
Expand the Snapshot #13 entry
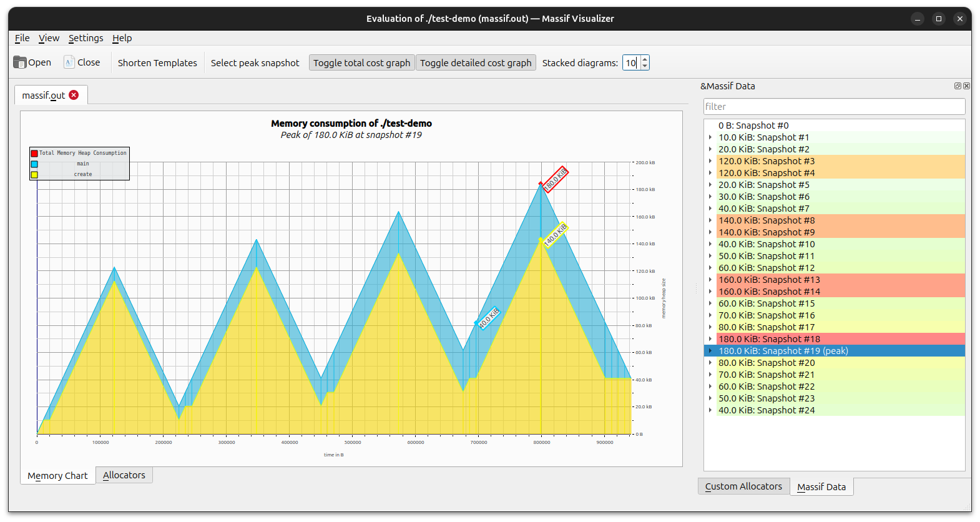click(x=710, y=280)
